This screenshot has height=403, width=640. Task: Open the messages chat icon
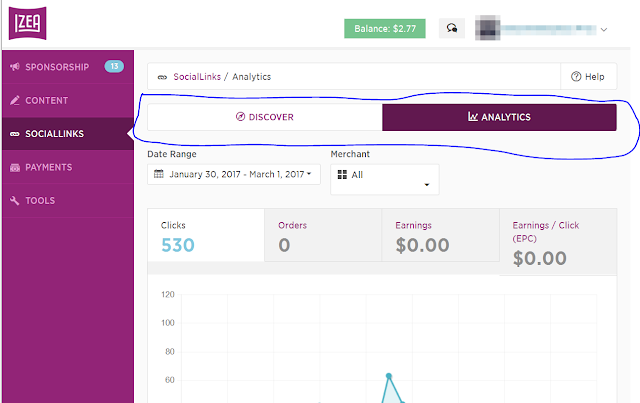[x=452, y=28]
